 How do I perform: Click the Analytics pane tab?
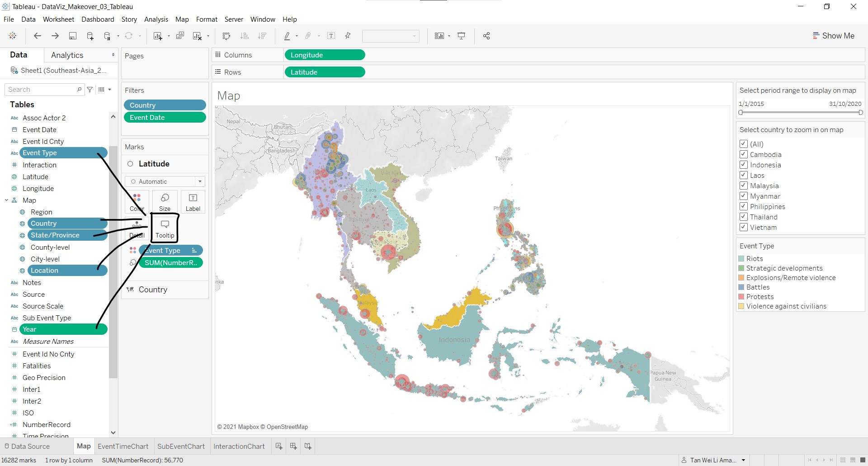pyautogui.click(x=67, y=55)
